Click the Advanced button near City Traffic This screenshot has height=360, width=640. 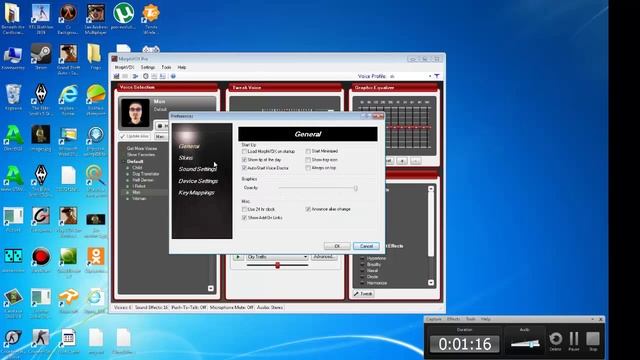click(x=324, y=257)
